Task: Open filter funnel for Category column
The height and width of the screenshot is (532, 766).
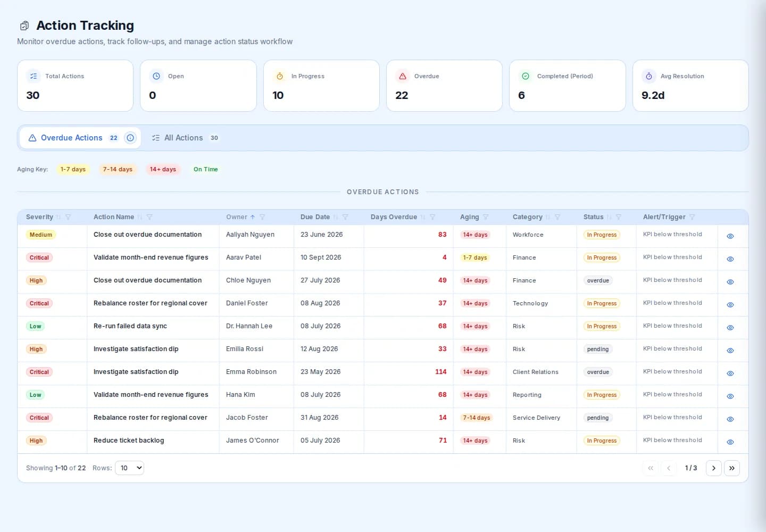Action: click(x=557, y=217)
